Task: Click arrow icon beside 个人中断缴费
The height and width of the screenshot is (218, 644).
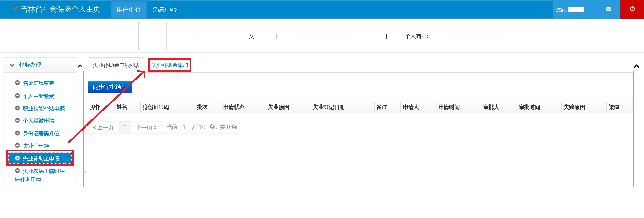Action: coord(17,96)
